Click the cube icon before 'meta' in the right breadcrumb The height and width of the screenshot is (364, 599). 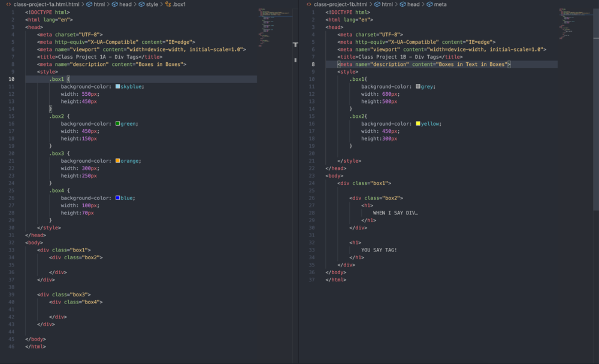coord(429,4)
